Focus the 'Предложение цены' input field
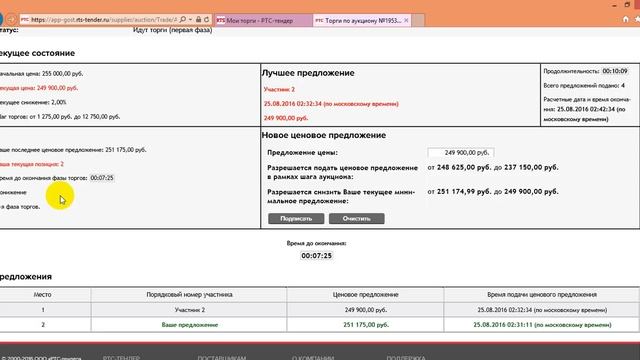This screenshot has height=360, width=640. [x=461, y=152]
